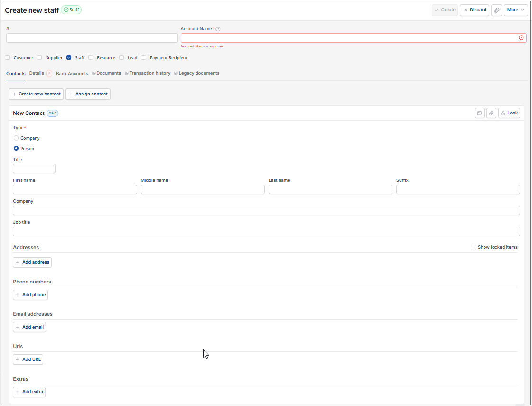Expand the More dropdown menu

click(516, 10)
